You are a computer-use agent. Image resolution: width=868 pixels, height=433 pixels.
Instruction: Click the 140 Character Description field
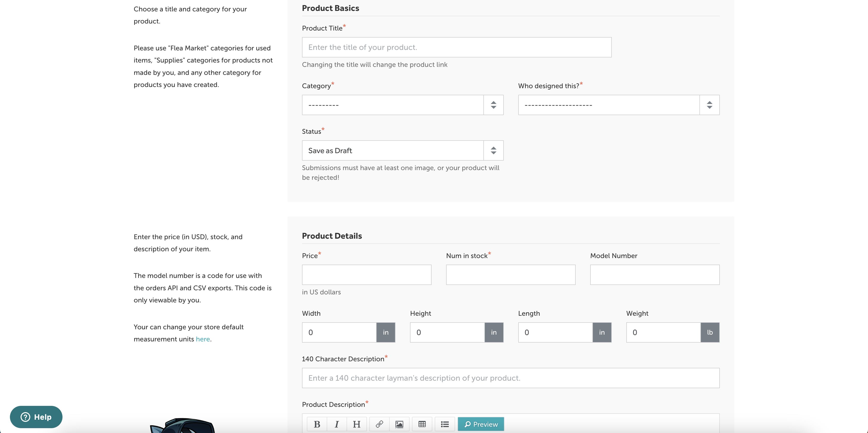click(511, 378)
